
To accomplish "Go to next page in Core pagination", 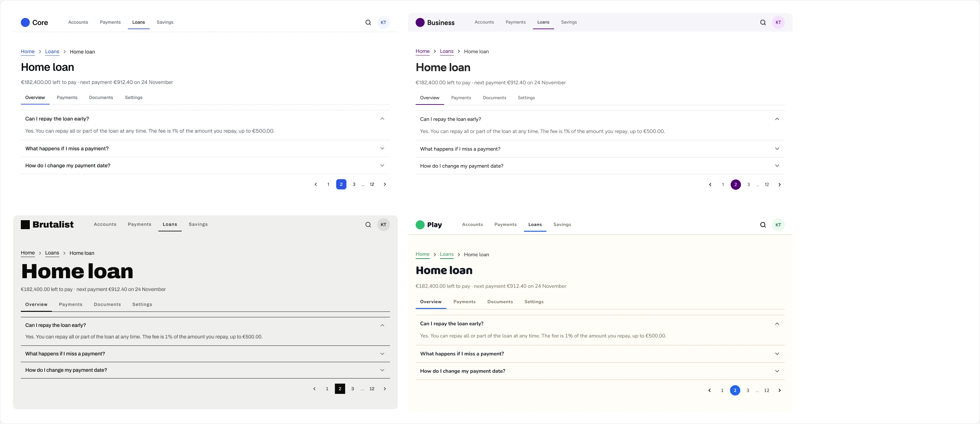I will pyautogui.click(x=385, y=185).
